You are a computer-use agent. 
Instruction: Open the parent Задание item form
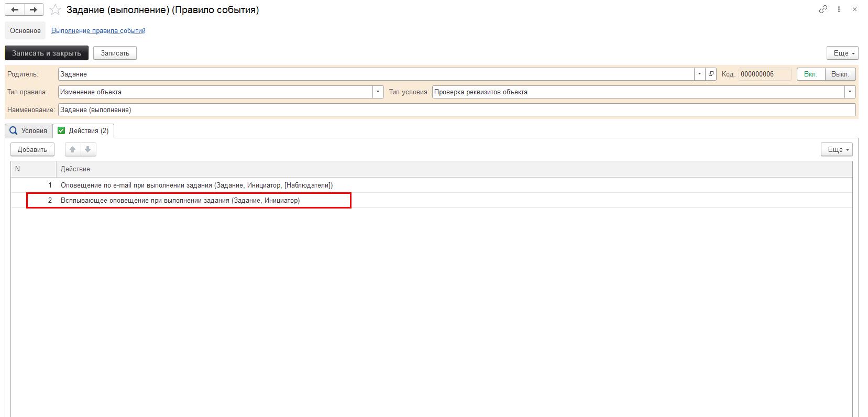pos(711,74)
